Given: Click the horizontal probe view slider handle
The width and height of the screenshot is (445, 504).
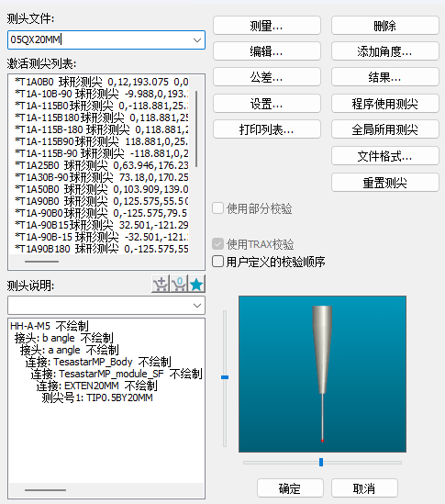Looking at the screenshot, I should click(321, 462).
